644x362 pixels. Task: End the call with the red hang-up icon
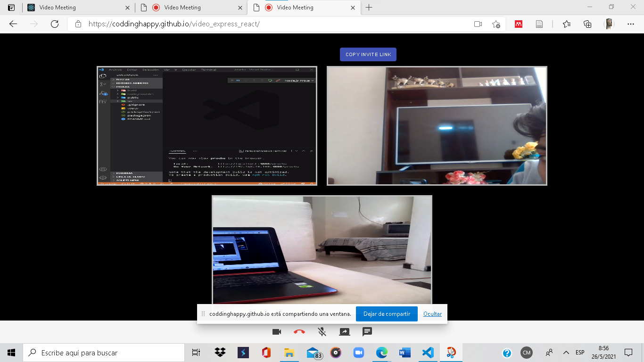coord(298,331)
